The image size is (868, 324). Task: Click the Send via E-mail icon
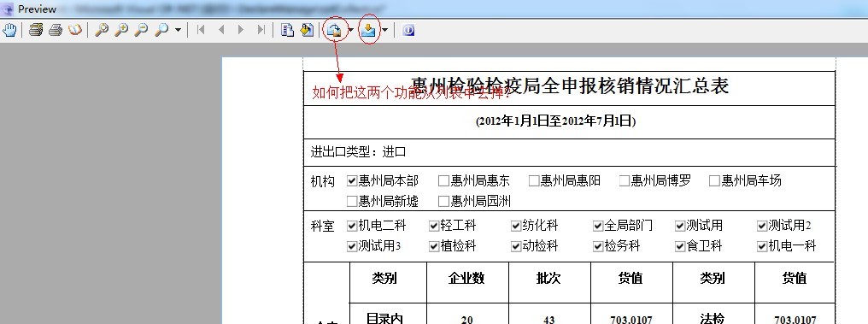(x=368, y=31)
